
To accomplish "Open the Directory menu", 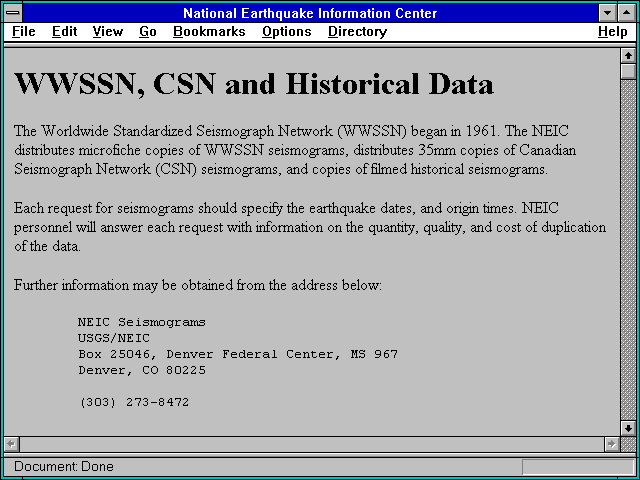I will coord(358,31).
